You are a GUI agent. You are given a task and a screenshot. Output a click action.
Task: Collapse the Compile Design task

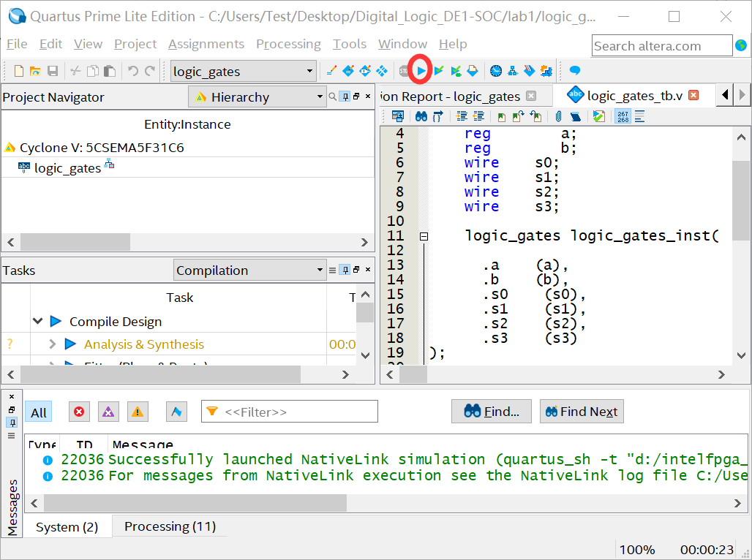(37, 321)
